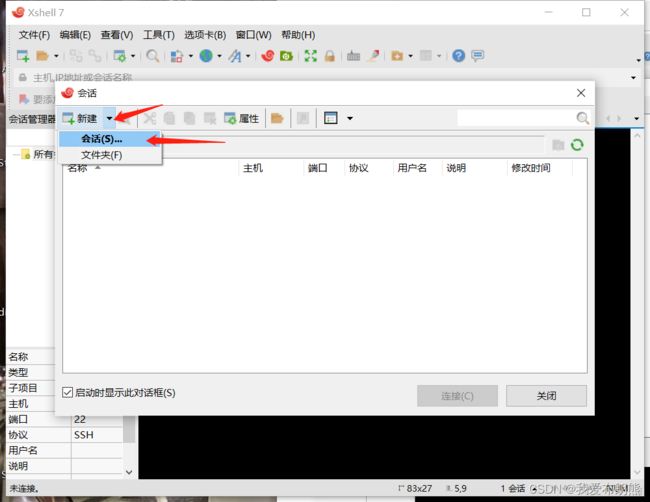This screenshot has height=502, width=650.
Task: Open the 窗口(W) menu
Action: [253, 35]
